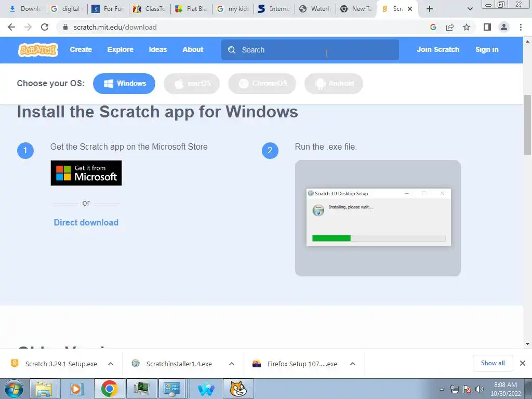Screen dimensions: 532x399
Task: Open a new browser tab
Action: 430,9
